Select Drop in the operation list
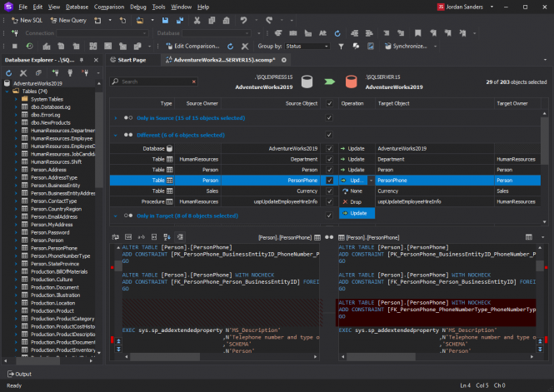Viewport: 554px width, 392px height. point(357,202)
